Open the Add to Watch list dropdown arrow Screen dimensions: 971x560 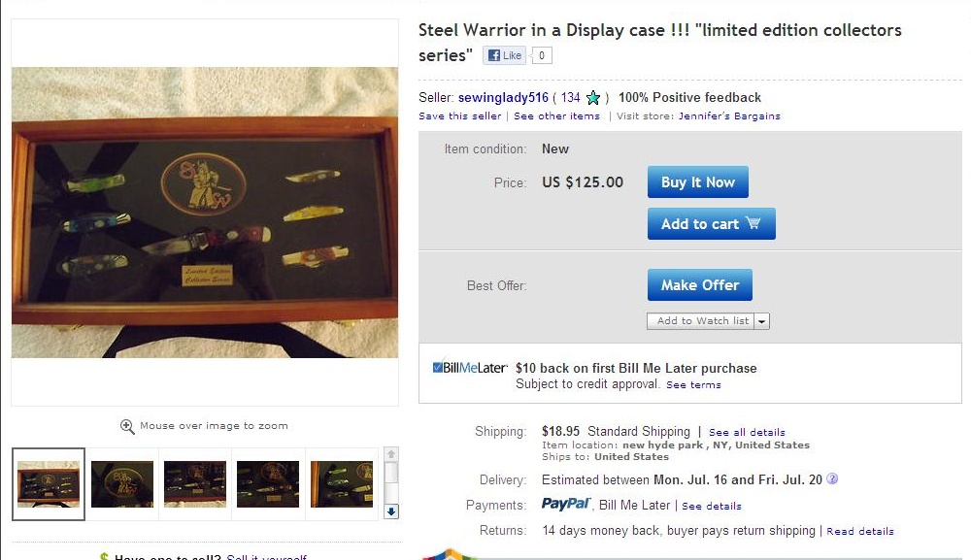pyautogui.click(x=761, y=321)
